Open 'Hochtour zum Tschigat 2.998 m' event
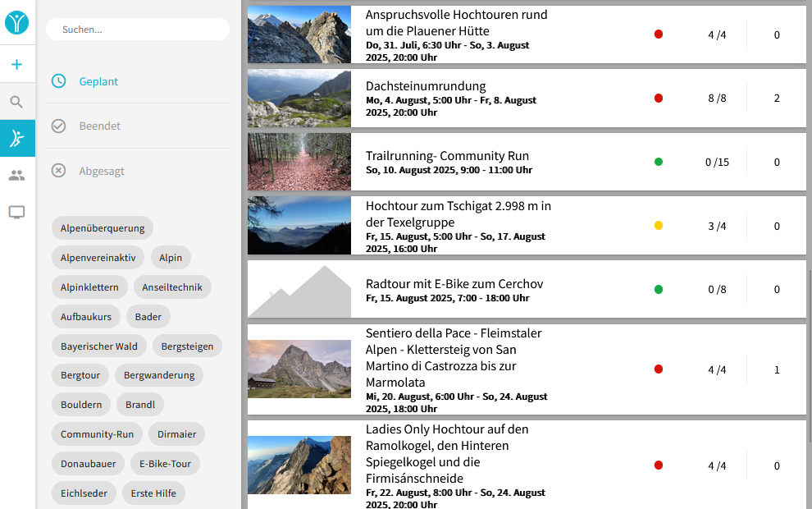Screen dimensions: 812x509 [x=458, y=214]
